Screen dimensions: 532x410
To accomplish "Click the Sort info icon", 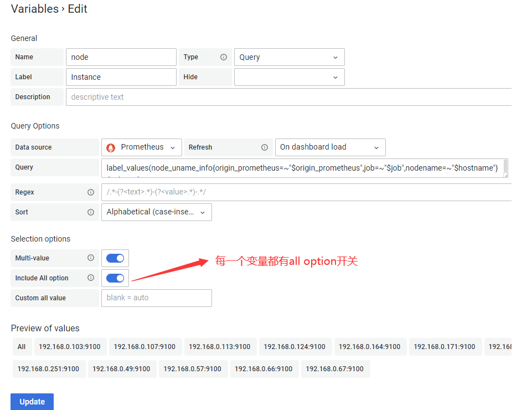I will (91, 212).
